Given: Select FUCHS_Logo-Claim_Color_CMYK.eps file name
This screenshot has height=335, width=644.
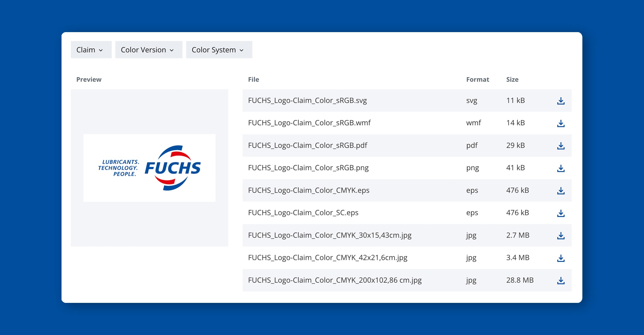Looking at the screenshot, I should pyautogui.click(x=309, y=190).
